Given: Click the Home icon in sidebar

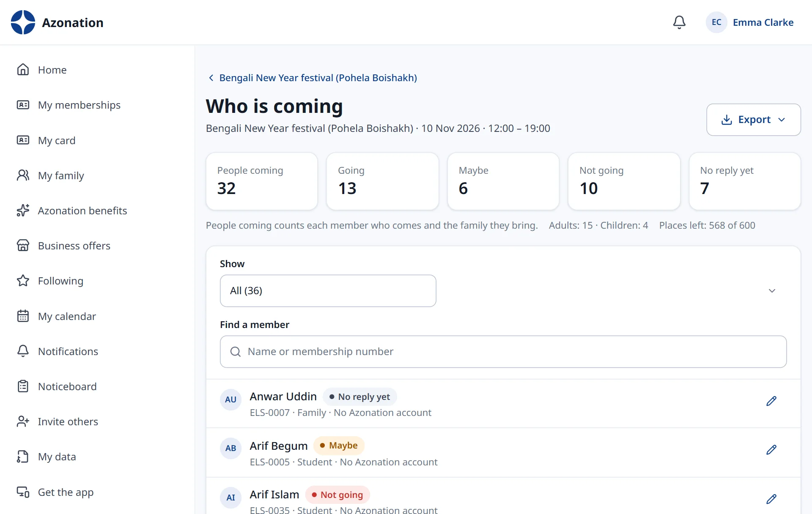Looking at the screenshot, I should 23,70.
